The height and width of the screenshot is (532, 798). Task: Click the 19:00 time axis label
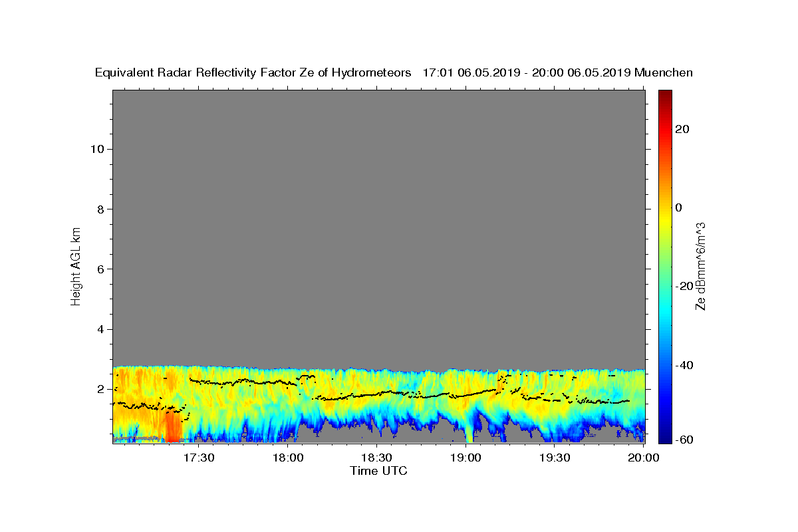466,458
